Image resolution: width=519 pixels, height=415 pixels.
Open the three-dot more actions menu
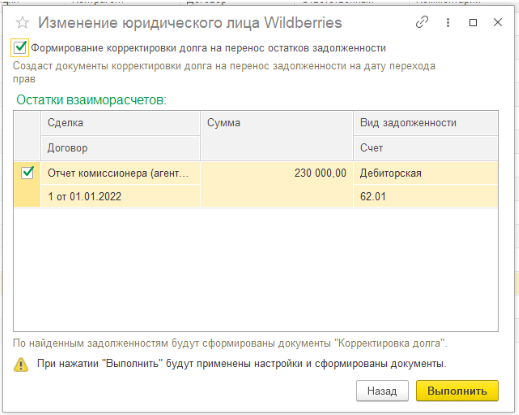click(x=448, y=22)
